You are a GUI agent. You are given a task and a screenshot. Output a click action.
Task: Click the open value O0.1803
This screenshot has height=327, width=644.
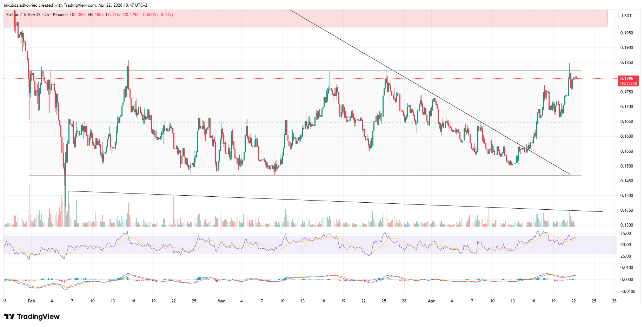78,15
